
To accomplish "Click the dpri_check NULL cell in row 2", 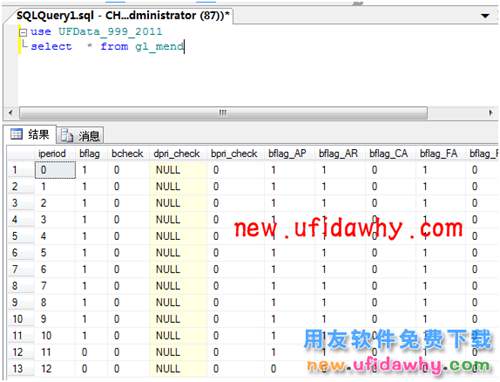I will [179, 186].
